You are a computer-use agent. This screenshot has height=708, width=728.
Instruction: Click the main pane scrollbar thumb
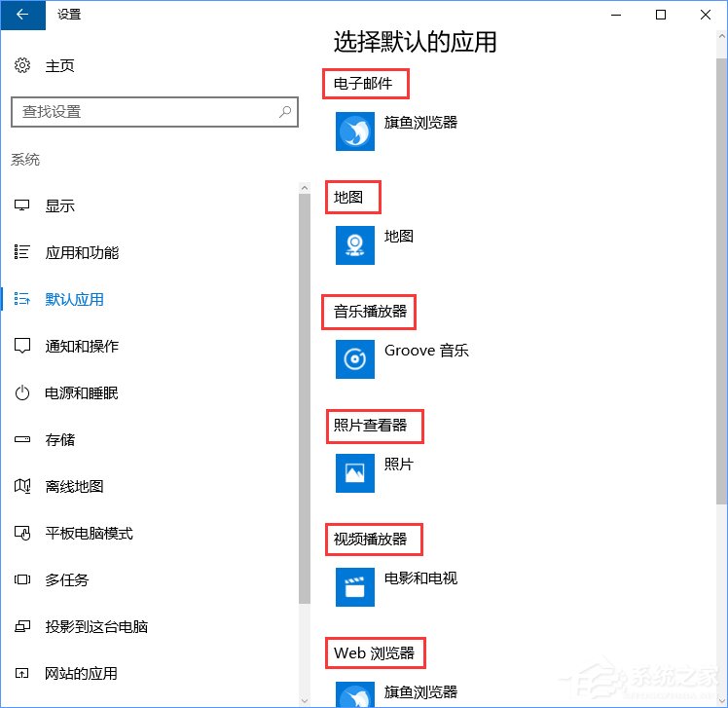tap(721, 281)
